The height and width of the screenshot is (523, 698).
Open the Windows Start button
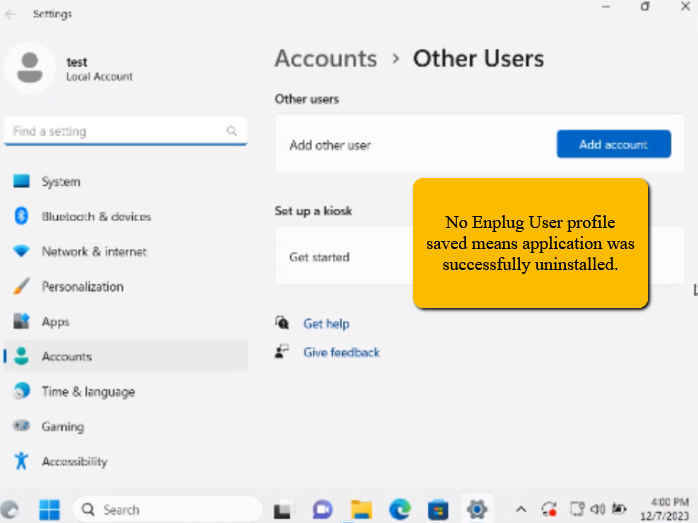point(49,510)
